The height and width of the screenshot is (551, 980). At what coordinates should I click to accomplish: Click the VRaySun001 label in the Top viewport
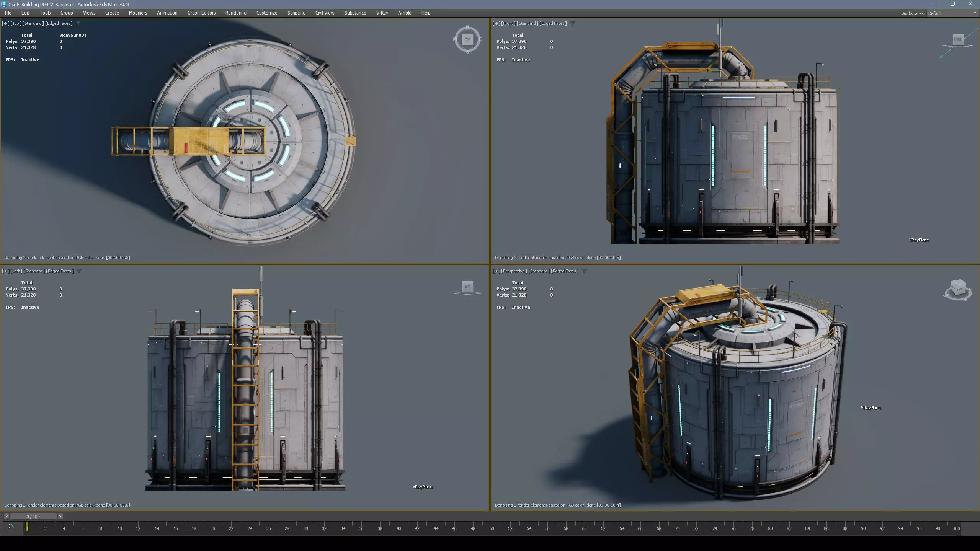[x=73, y=35]
